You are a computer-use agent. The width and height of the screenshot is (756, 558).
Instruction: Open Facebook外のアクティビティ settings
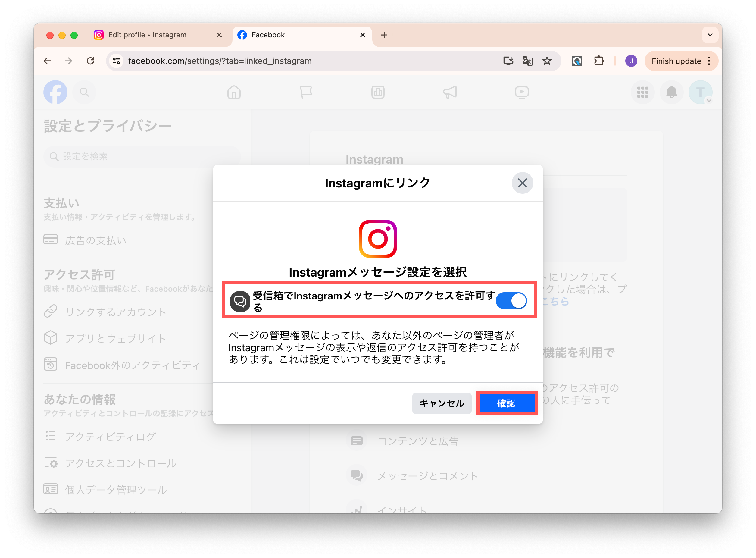click(128, 365)
